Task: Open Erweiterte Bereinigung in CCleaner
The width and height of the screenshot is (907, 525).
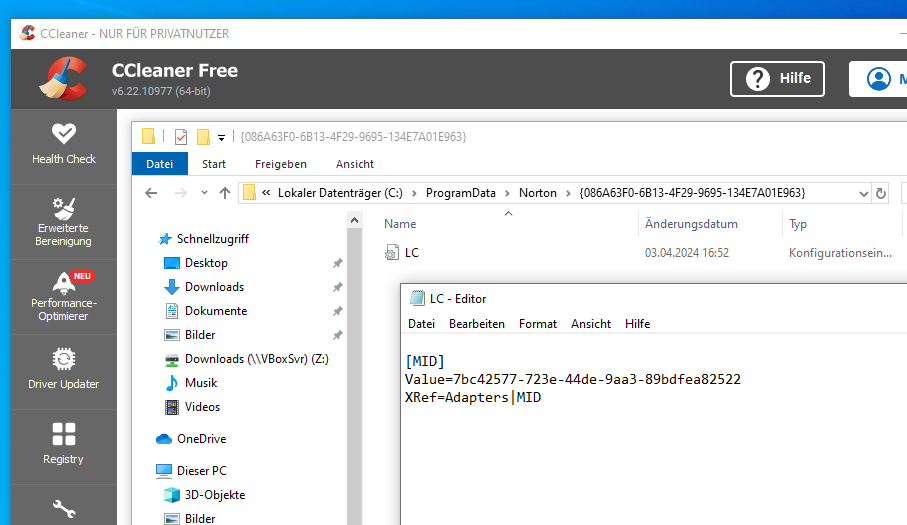Action: click(64, 221)
